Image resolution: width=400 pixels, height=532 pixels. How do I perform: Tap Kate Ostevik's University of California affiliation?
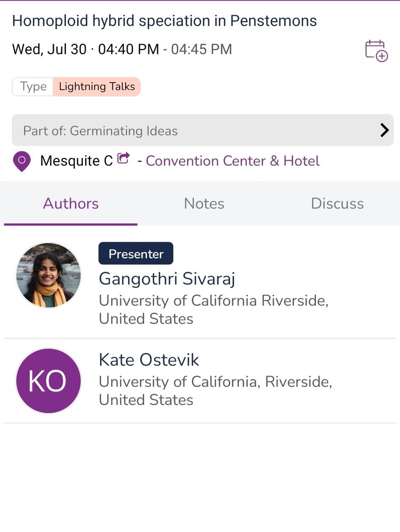click(215, 391)
